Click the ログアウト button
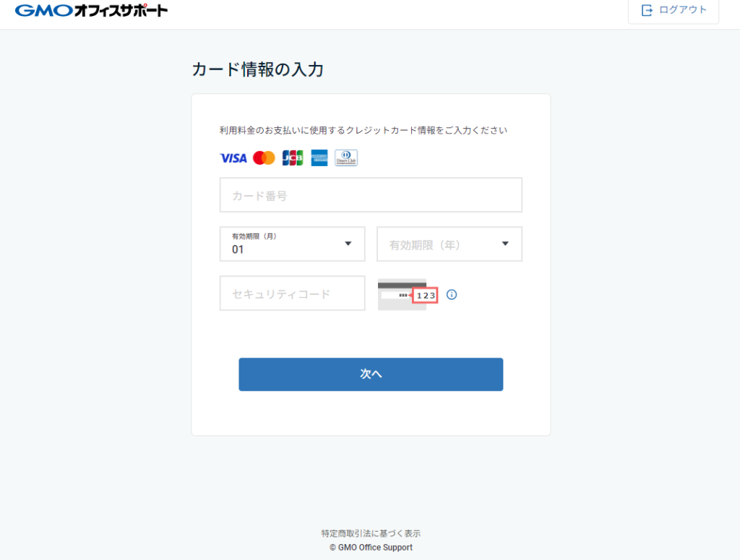Screen dimensions: 740x560 674,10
